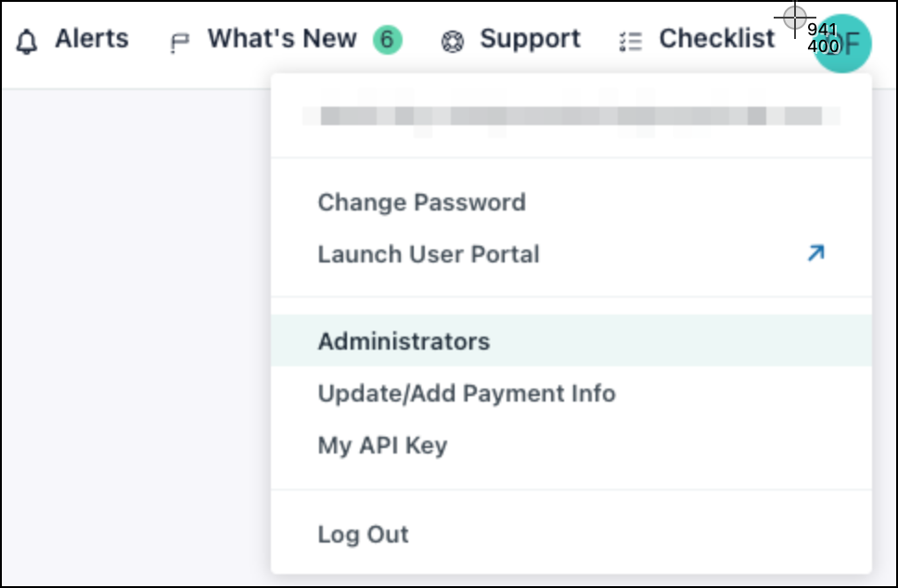Viewport: 898px width, 588px height.
Task: Select My API Key option
Action: (x=382, y=445)
